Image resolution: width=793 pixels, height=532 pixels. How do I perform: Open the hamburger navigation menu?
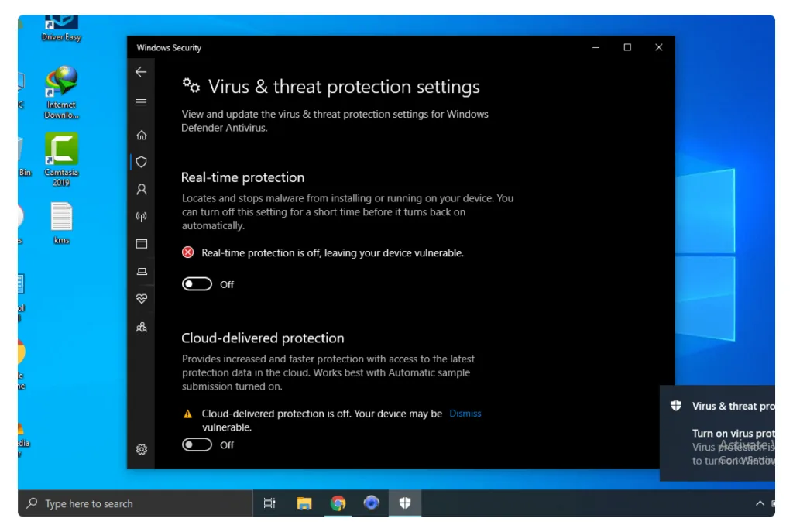click(x=141, y=102)
